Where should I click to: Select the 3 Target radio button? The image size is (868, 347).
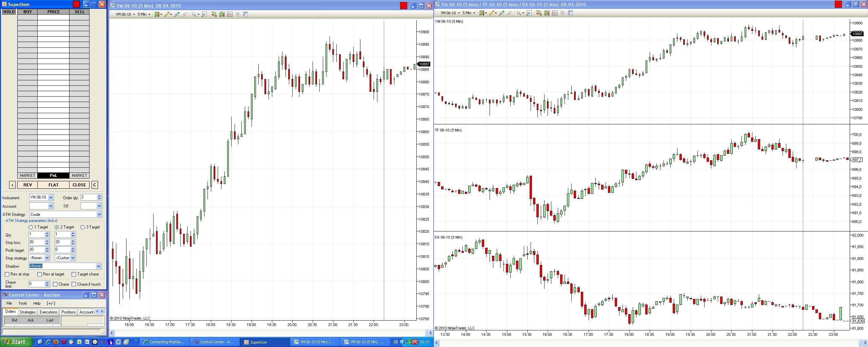pyautogui.click(x=82, y=227)
